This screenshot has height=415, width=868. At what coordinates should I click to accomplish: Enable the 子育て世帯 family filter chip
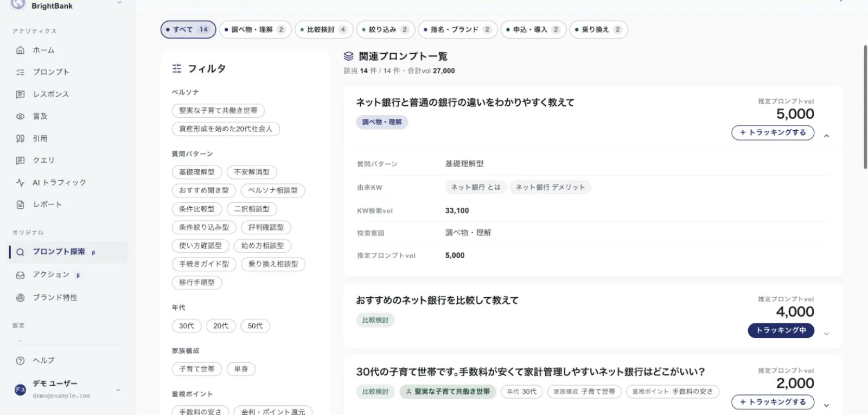pos(197,369)
